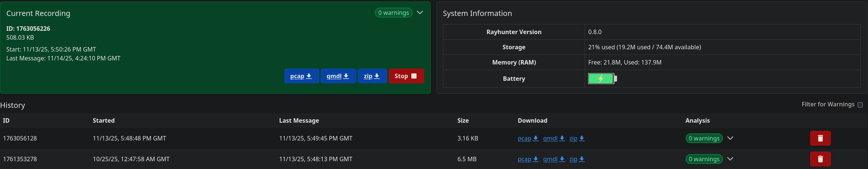Download zip for recording 1761353278
Viewport: 868px width, 169px height.
pyautogui.click(x=577, y=159)
